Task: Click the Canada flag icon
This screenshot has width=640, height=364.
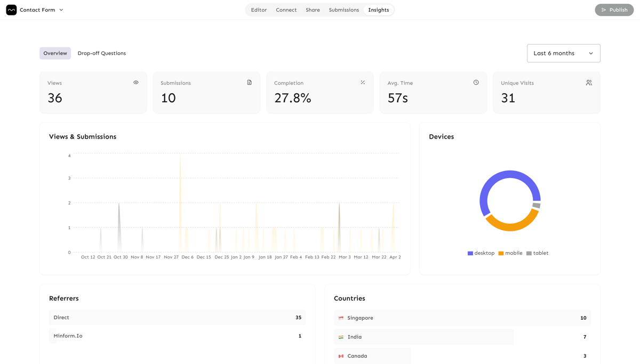Action: (x=341, y=356)
